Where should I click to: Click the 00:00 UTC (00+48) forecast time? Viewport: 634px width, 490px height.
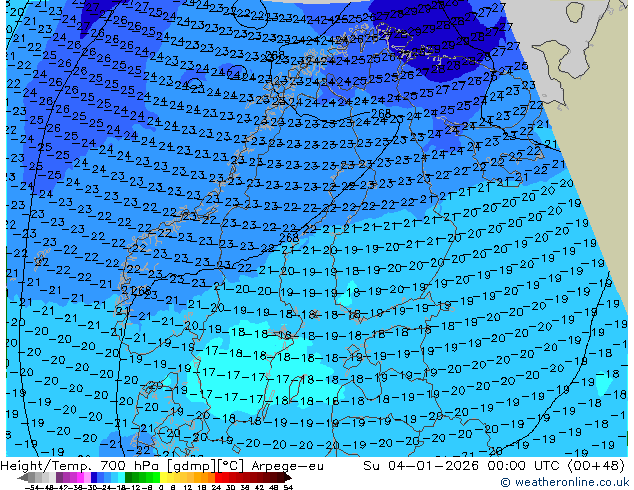[x=556, y=466]
